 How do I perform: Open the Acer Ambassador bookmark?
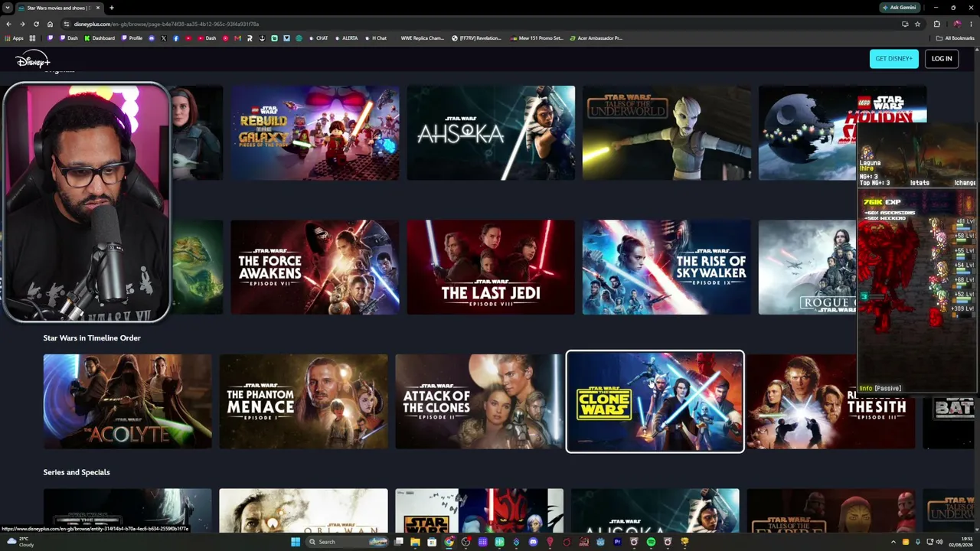pos(596,38)
